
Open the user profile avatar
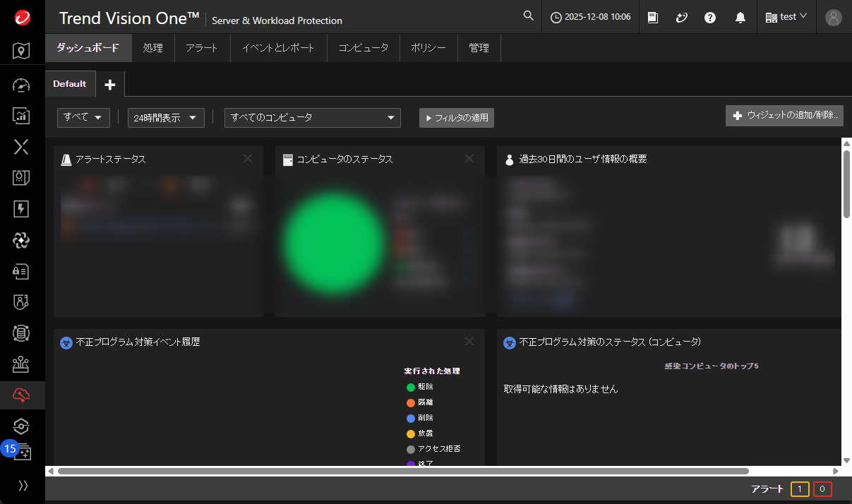834,17
